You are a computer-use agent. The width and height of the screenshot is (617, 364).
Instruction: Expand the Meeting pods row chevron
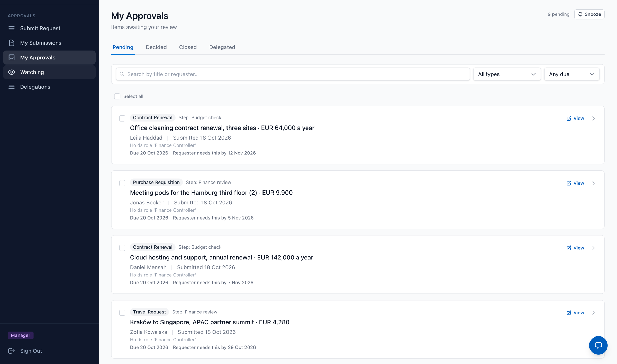[594, 183]
